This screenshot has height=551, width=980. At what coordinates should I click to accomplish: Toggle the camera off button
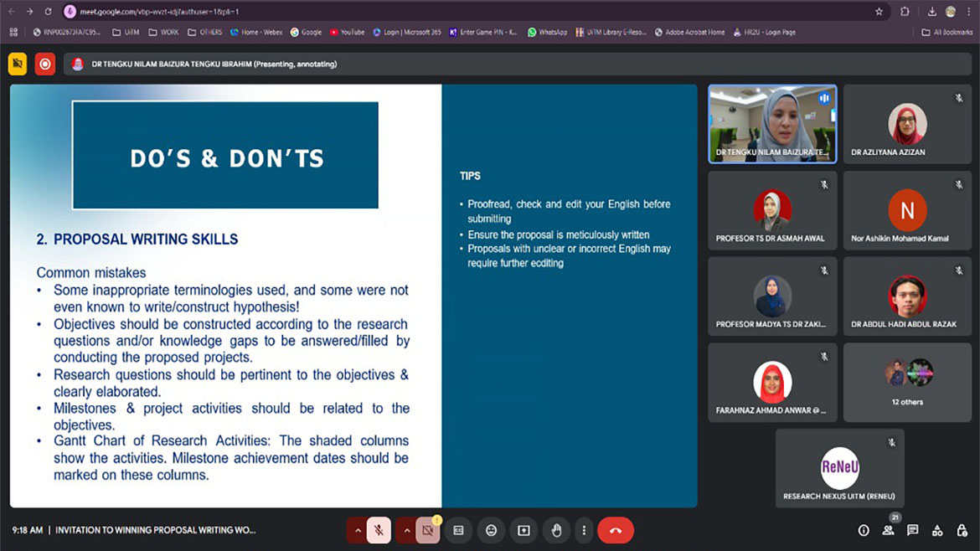[427, 530]
